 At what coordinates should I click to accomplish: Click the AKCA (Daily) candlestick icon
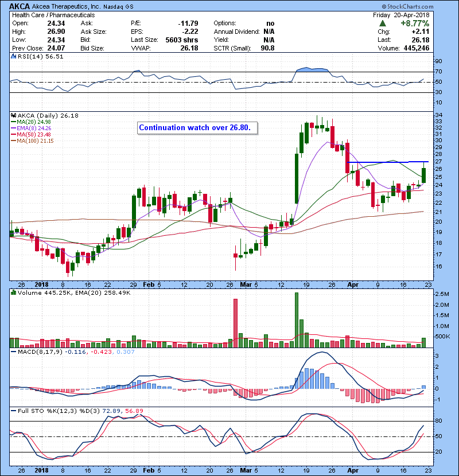point(13,115)
